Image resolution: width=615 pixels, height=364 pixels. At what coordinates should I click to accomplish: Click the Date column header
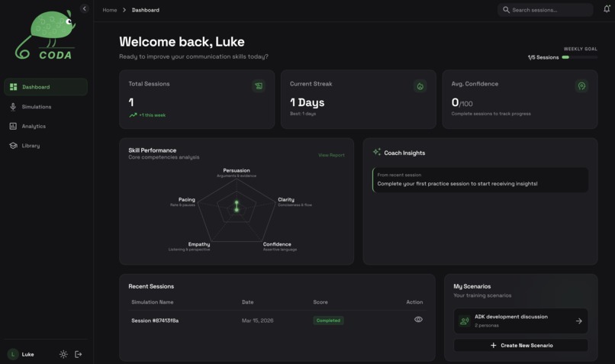247,302
